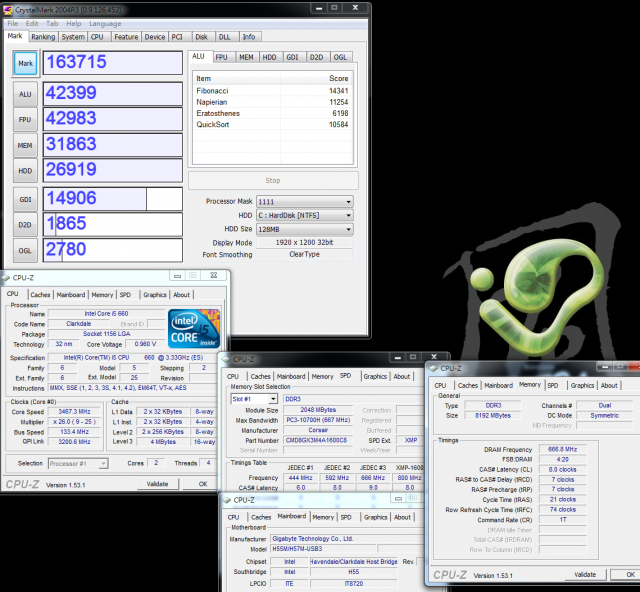The height and width of the screenshot is (592, 640).
Task: Click the CPU-Z icon in Memory window title
Action: coord(433,368)
